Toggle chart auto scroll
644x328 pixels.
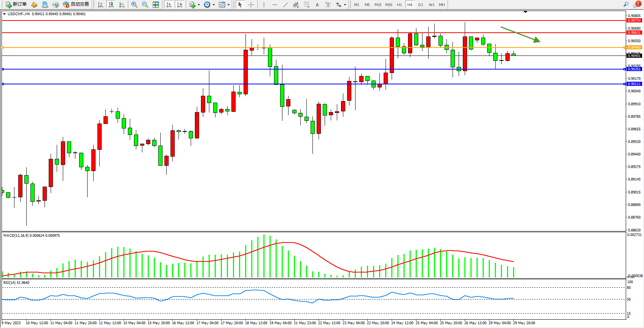169,5
